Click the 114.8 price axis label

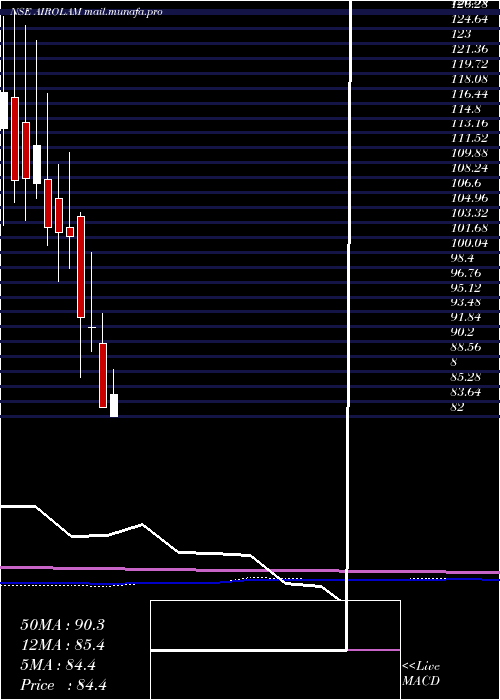467,108
